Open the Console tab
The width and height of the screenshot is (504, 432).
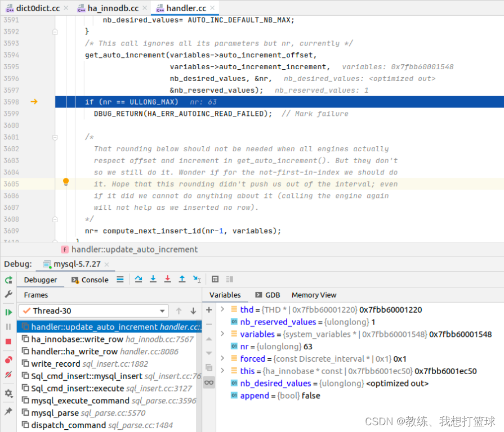point(90,280)
